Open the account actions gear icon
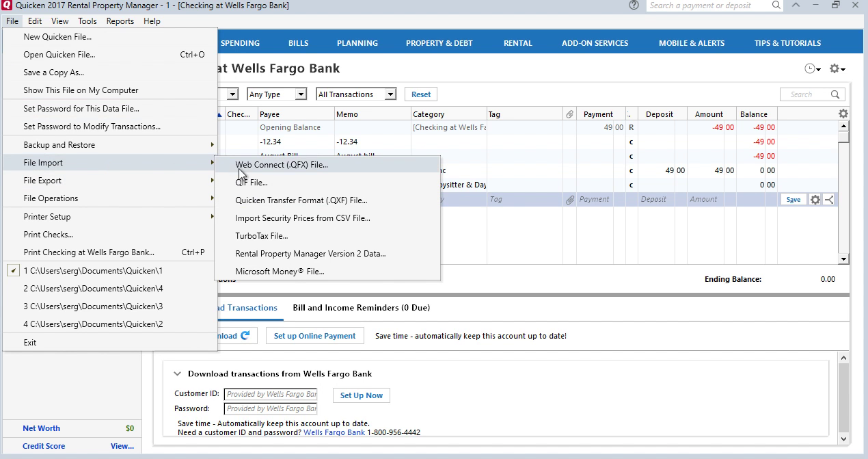Screen dimensions: 868x459 837,69
